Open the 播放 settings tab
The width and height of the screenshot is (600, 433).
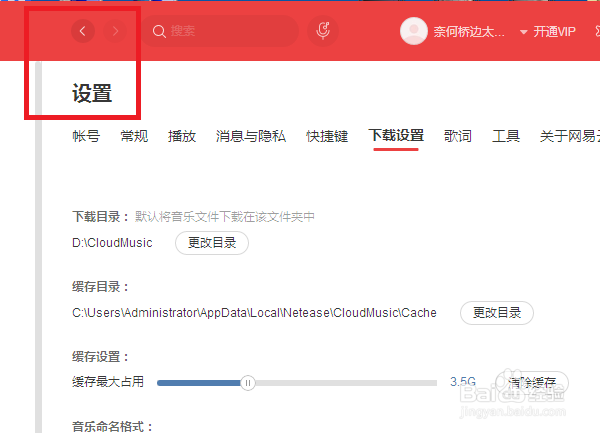pos(182,136)
